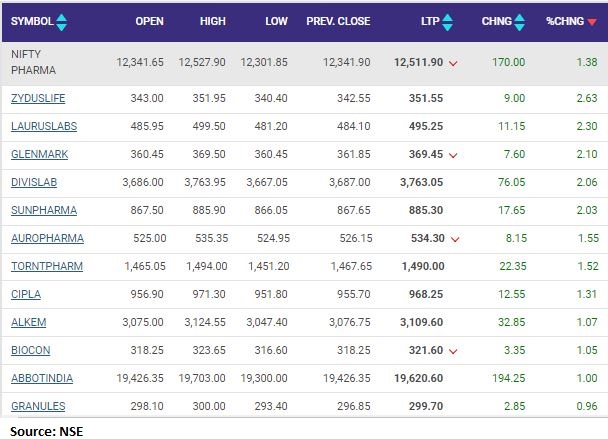Click the Source: NSE caption

(x=47, y=431)
